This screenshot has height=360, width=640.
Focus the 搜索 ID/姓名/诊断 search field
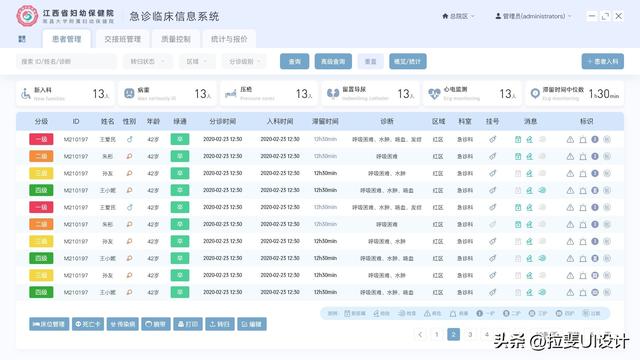coord(66,62)
